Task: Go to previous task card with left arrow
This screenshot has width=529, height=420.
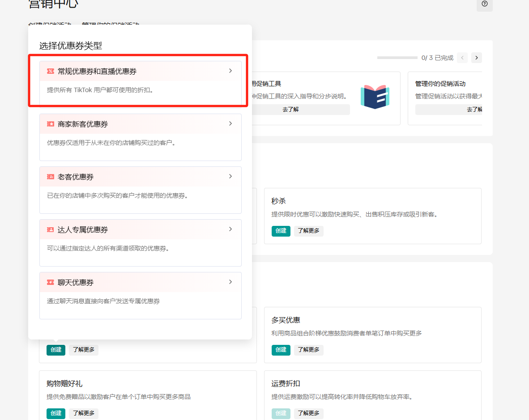Action: click(462, 58)
